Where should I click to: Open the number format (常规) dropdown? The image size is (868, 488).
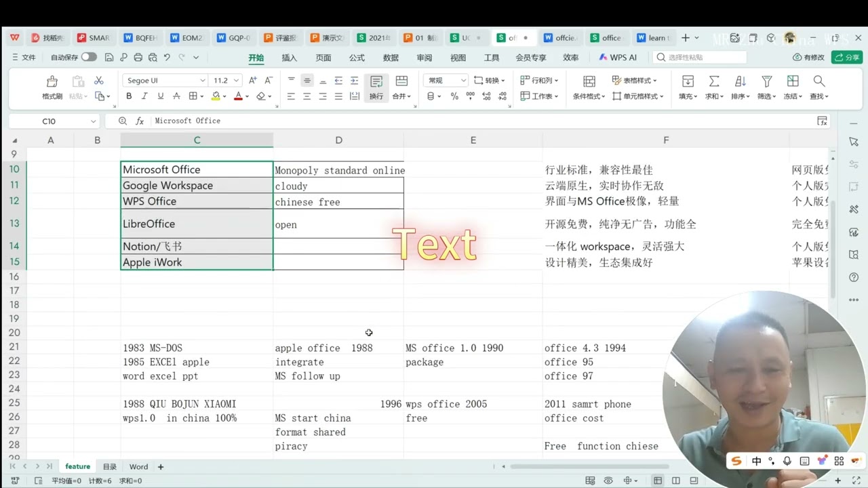[x=463, y=80]
